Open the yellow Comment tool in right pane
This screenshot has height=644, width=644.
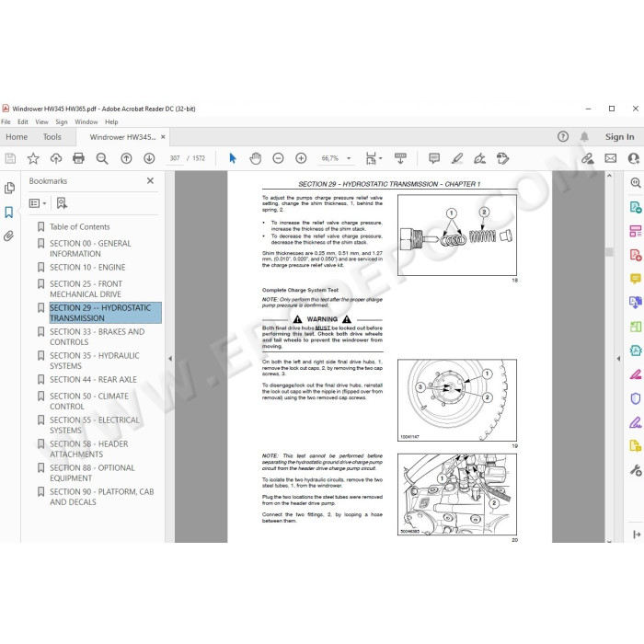tap(636, 279)
